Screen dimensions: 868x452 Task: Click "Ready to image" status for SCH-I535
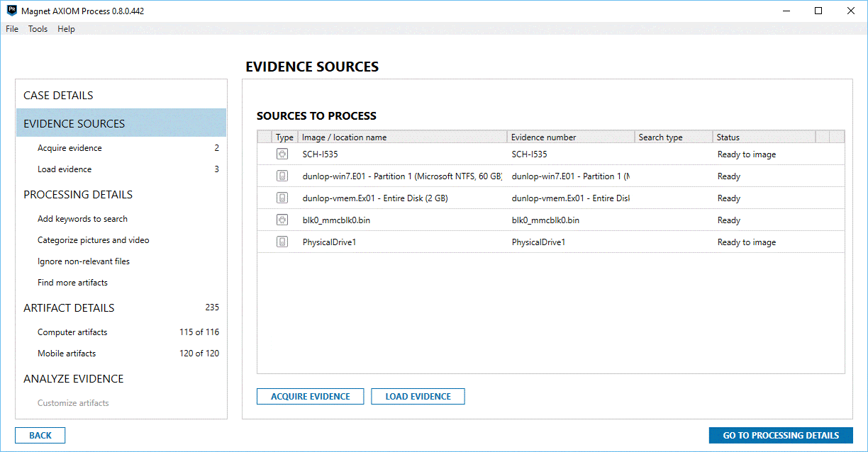tap(747, 154)
